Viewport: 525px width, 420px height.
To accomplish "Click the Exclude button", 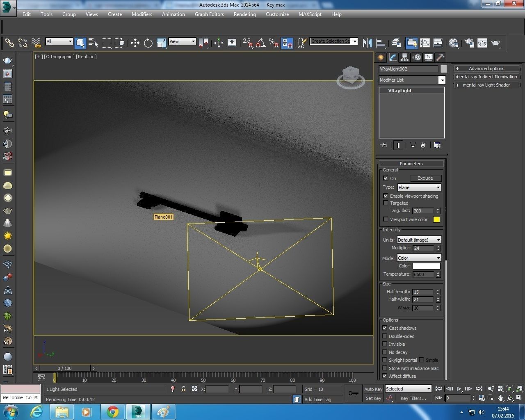I will pos(425,178).
